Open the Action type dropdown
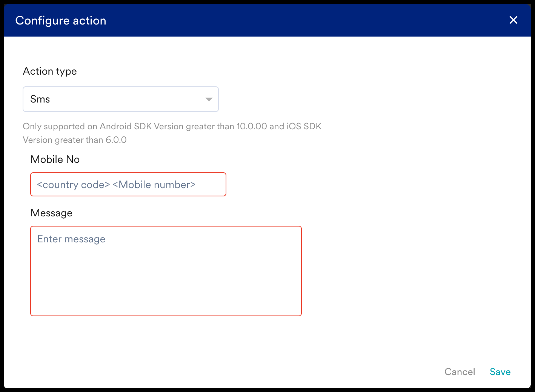The image size is (535, 392). point(121,99)
